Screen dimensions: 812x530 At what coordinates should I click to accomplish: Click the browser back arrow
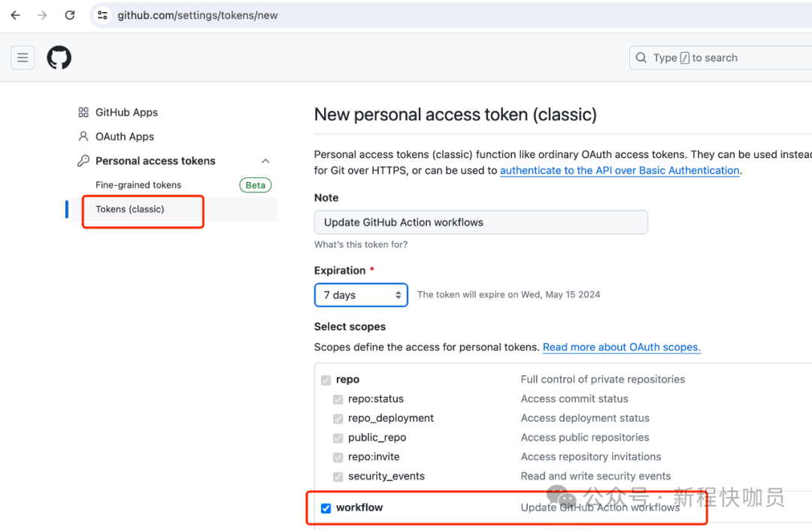click(15, 14)
